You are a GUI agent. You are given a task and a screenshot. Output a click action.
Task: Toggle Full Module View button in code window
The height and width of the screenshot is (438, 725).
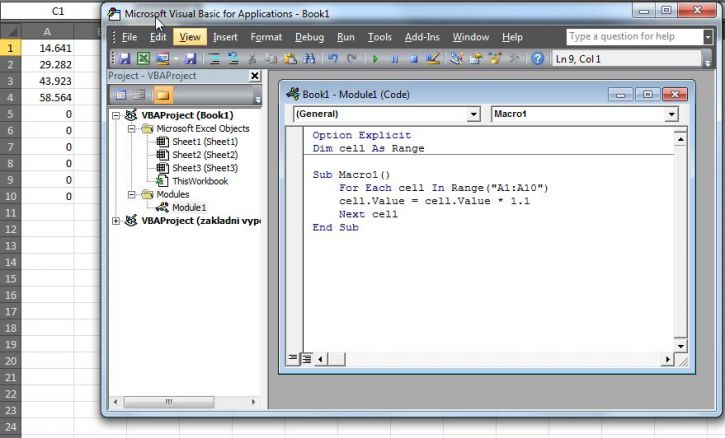click(x=307, y=358)
